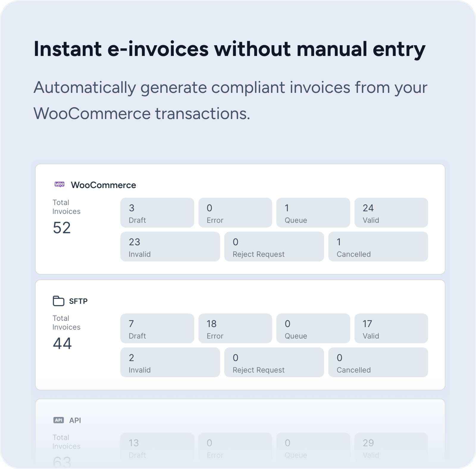Open SFTP Valid invoices tile

point(391,329)
